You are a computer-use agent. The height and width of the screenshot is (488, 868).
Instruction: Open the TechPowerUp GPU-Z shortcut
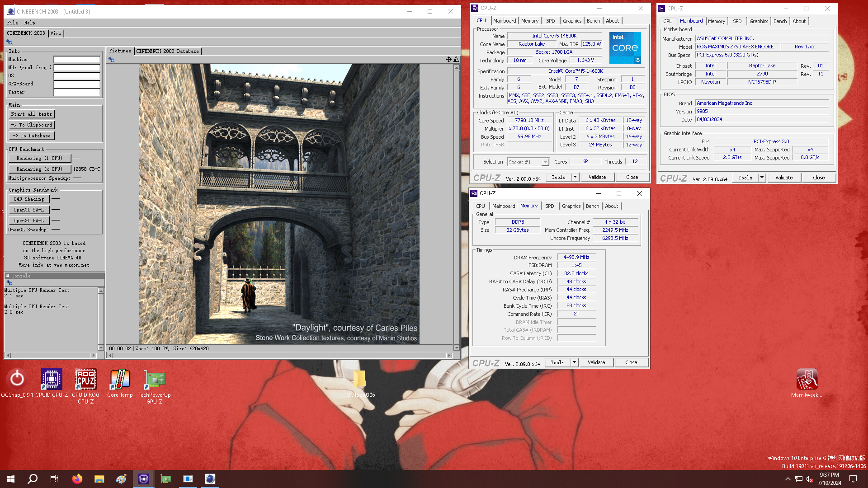coord(155,386)
